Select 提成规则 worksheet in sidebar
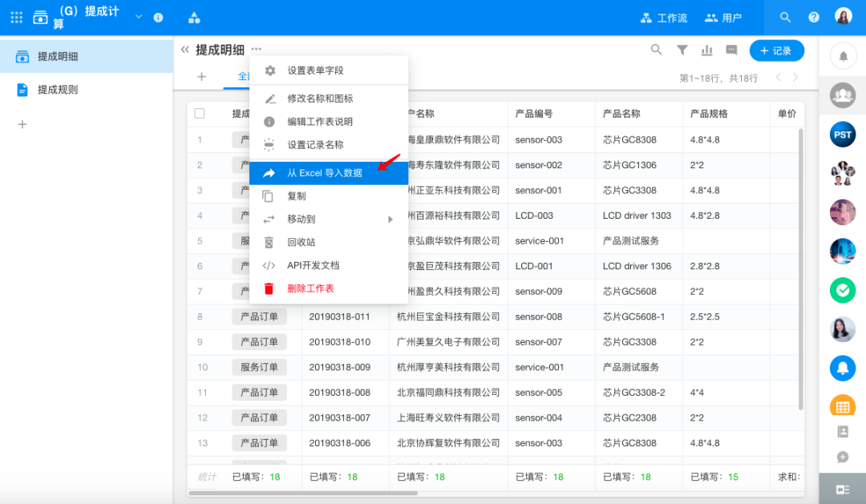The width and height of the screenshot is (866, 504). coord(87,90)
